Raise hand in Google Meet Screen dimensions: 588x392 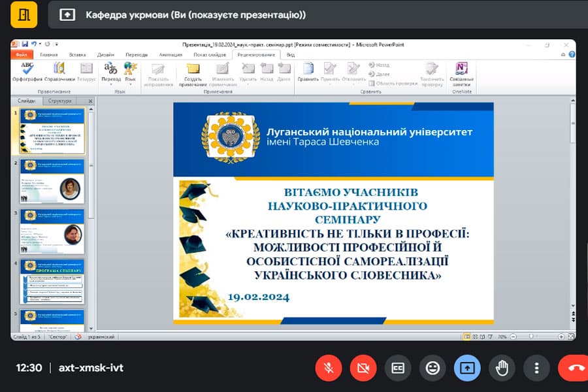click(x=502, y=368)
